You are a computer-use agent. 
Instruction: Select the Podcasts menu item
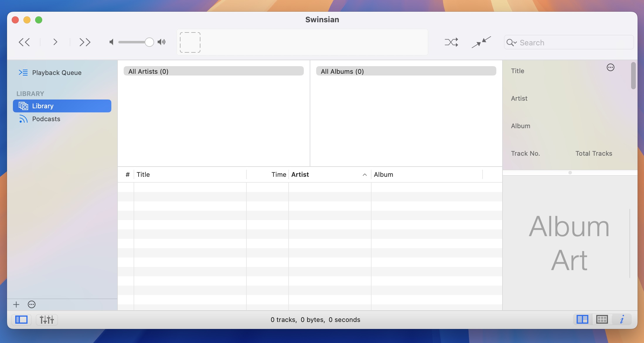46,119
